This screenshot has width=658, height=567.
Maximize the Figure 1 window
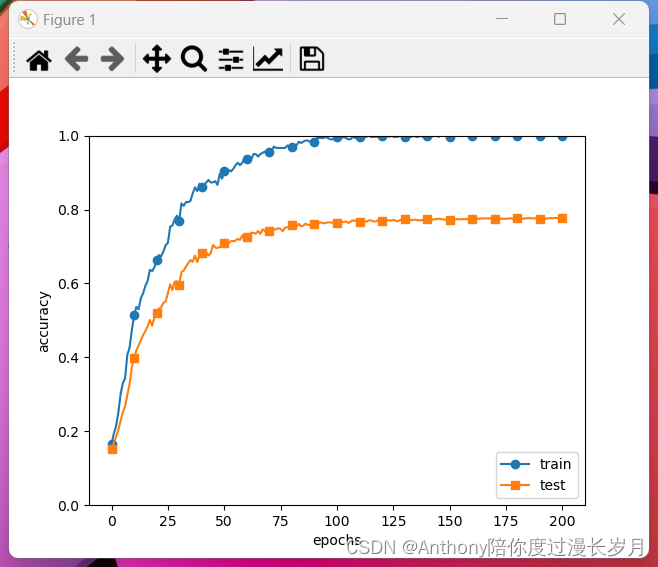tap(560, 19)
